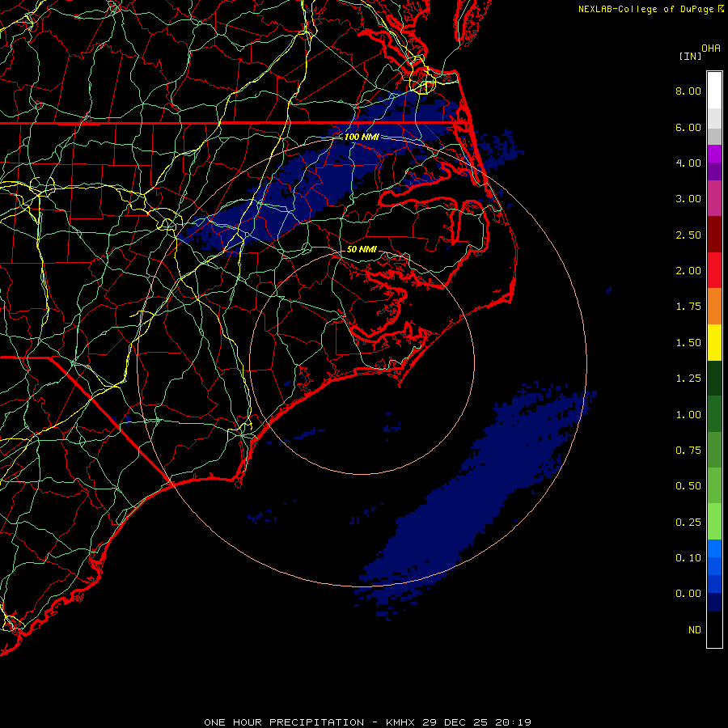This screenshot has height=728, width=728.
Task: Pick the dark red swatch near 2.50
Action: [x=714, y=235]
